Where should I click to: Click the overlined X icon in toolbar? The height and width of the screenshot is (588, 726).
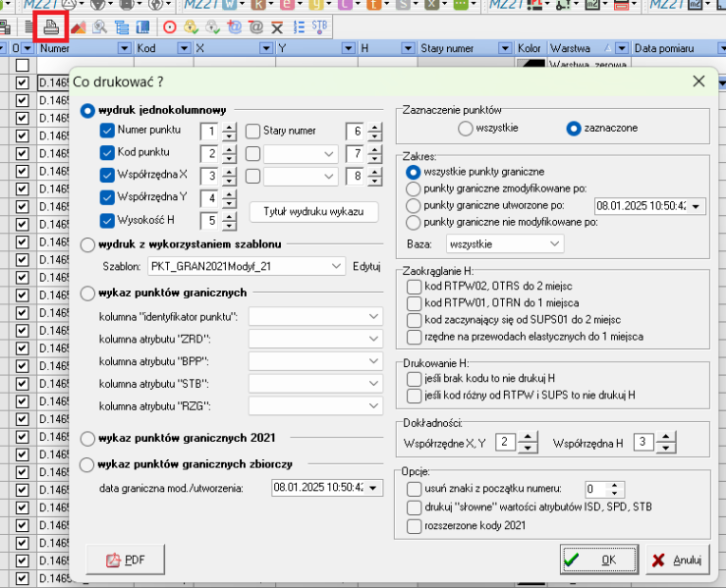277,27
